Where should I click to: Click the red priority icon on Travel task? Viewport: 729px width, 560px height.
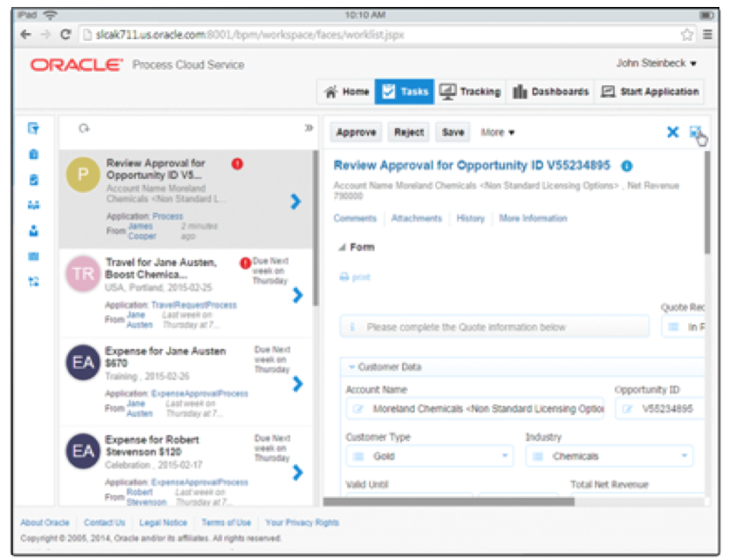(245, 263)
